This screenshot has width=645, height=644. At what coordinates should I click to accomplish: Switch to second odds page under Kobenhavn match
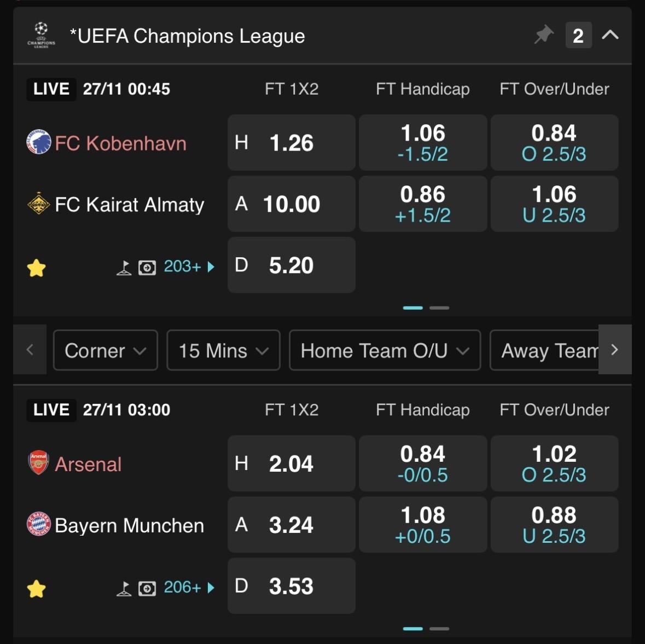coord(439,308)
